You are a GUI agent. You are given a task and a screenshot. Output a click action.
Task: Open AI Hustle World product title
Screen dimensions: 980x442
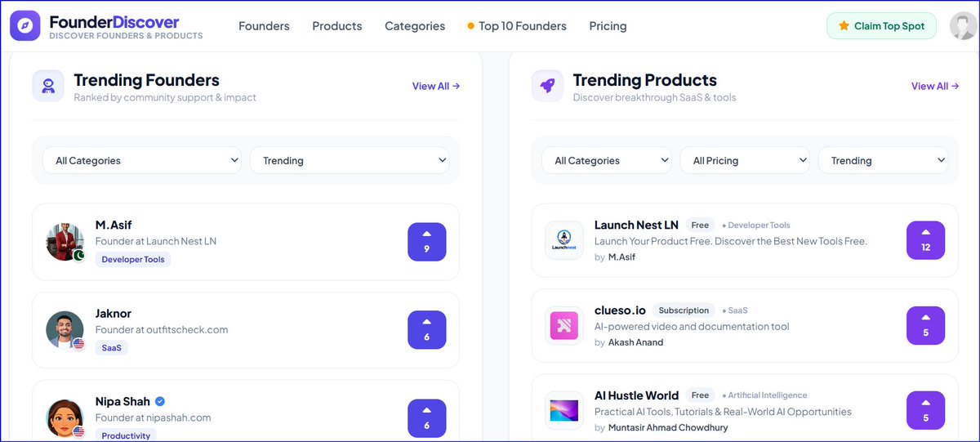tap(636, 395)
